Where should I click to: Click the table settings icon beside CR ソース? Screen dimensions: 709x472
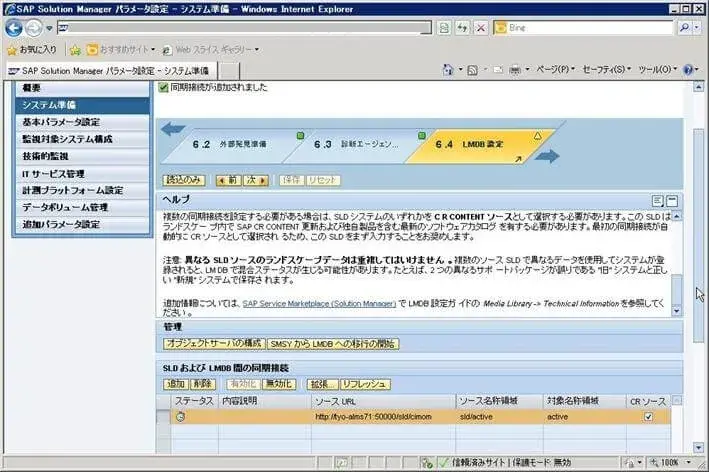click(676, 401)
